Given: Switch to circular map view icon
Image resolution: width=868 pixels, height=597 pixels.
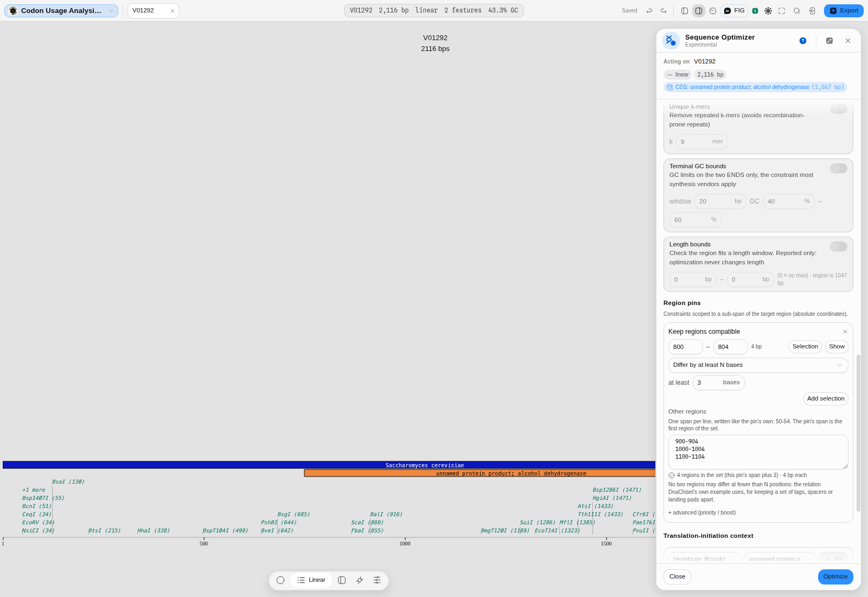Looking at the screenshot, I should click(280, 580).
